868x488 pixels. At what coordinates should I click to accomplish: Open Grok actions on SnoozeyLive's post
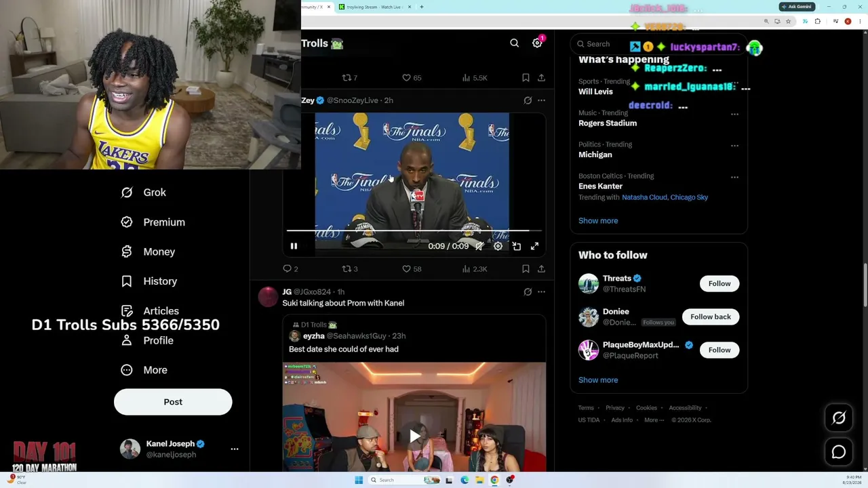(x=528, y=100)
